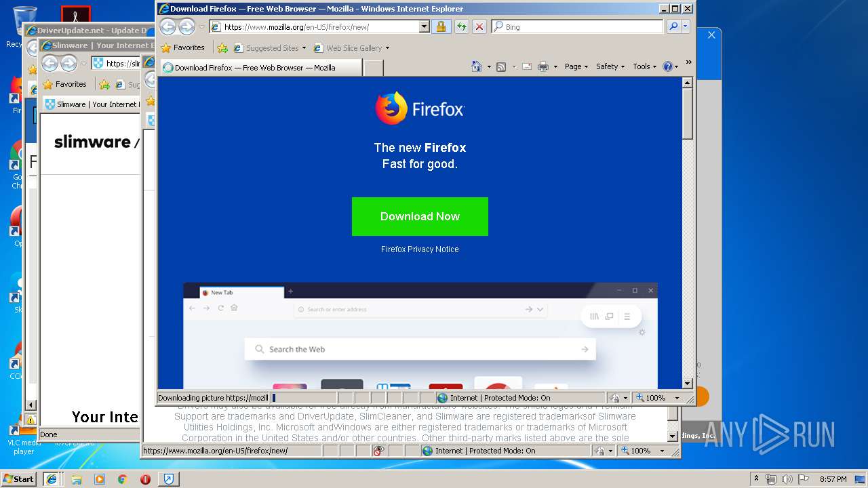Open the Web Slice Gallery dropdown

351,48
